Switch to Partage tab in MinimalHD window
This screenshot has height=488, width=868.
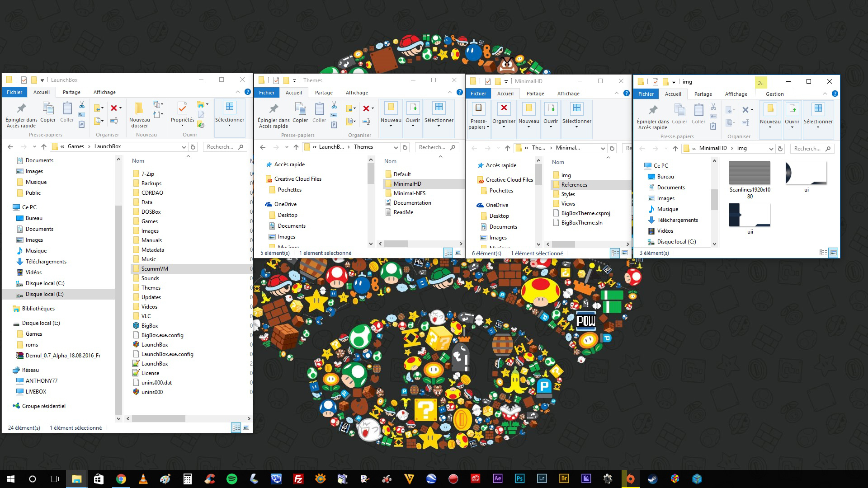pyautogui.click(x=535, y=94)
